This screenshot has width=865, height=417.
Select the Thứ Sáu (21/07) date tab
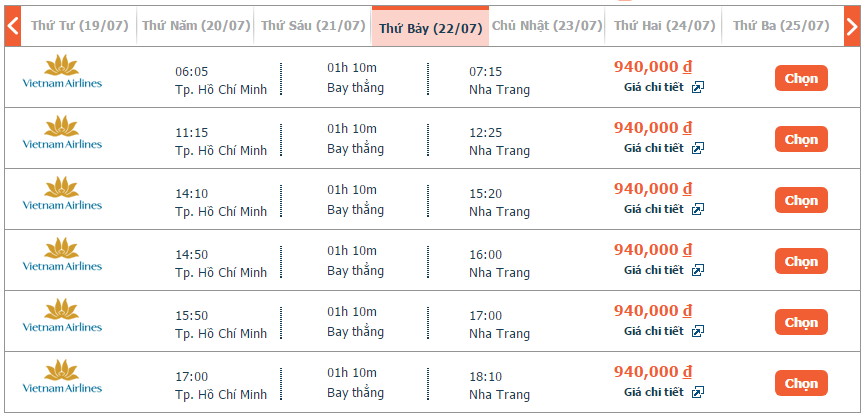[313, 26]
